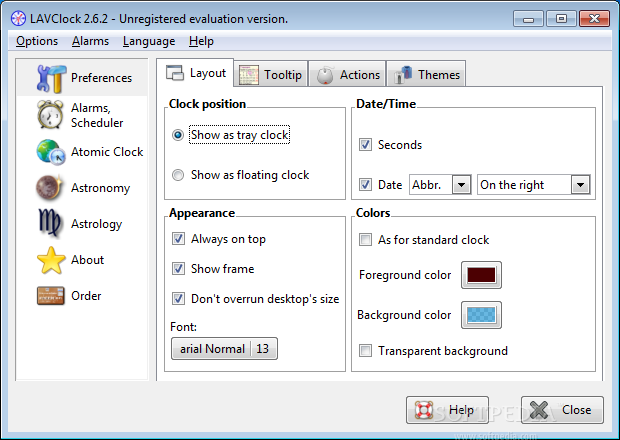620x440 pixels.
Task: Open Preferences in the sidebar
Action: [x=82, y=78]
